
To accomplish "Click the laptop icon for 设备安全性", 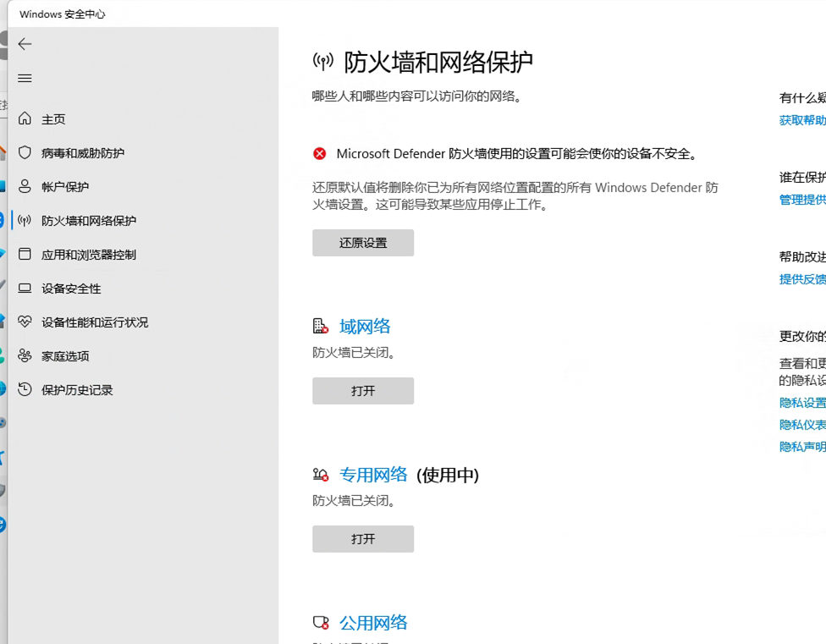I will 25,288.
